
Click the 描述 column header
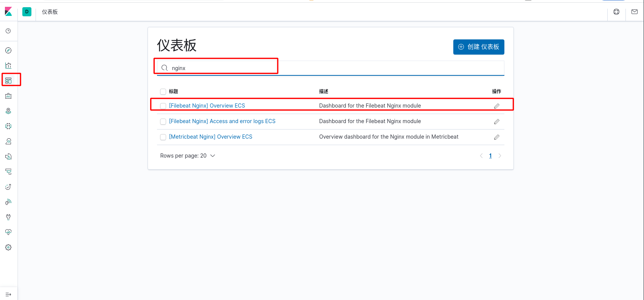pyautogui.click(x=324, y=91)
